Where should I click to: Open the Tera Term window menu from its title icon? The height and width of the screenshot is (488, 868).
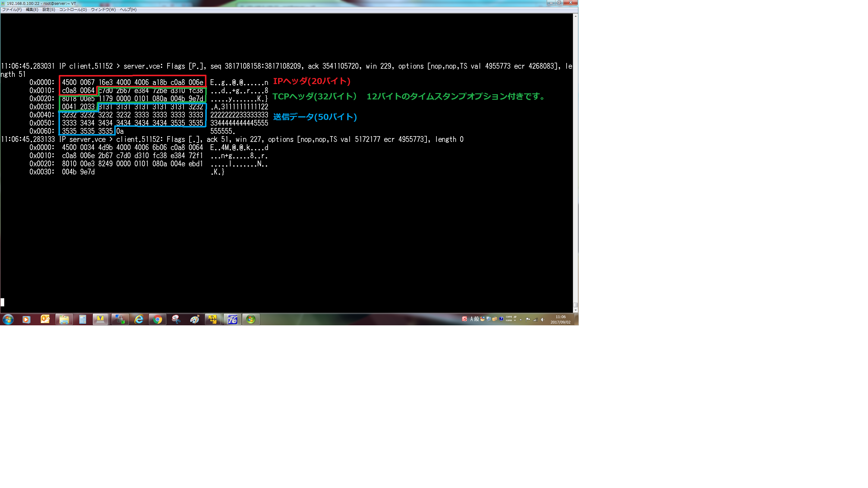[x=3, y=3]
